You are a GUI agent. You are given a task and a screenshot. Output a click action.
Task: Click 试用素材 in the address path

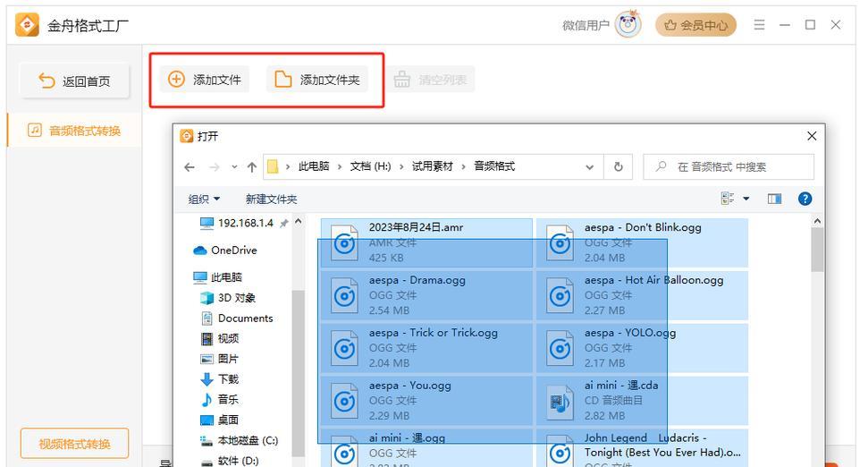click(x=433, y=166)
